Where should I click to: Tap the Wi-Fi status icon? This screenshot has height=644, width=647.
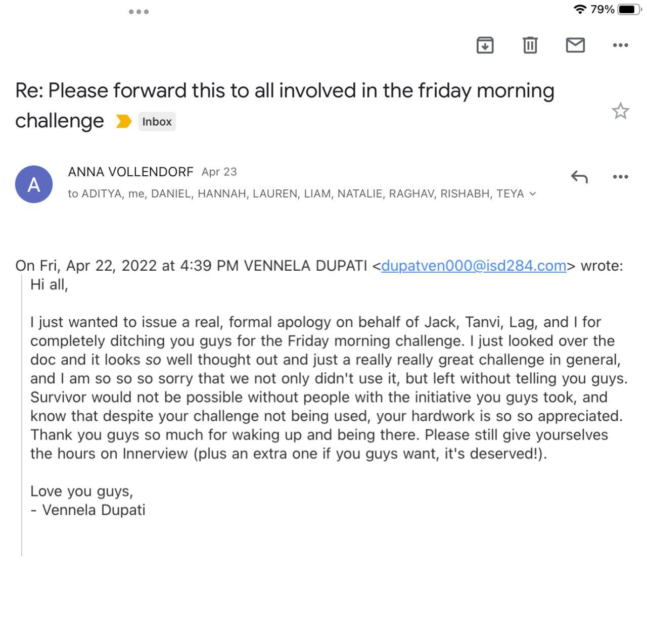click(x=579, y=10)
